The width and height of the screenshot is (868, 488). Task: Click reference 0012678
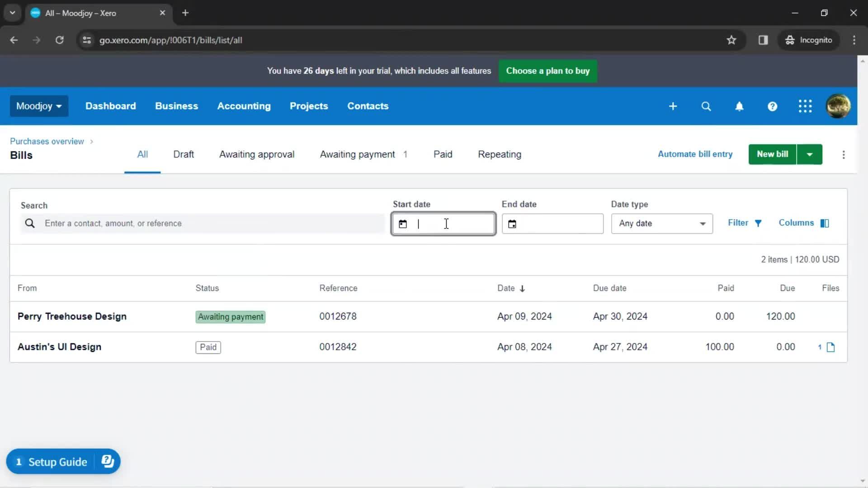pyautogui.click(x=338, y=317)
